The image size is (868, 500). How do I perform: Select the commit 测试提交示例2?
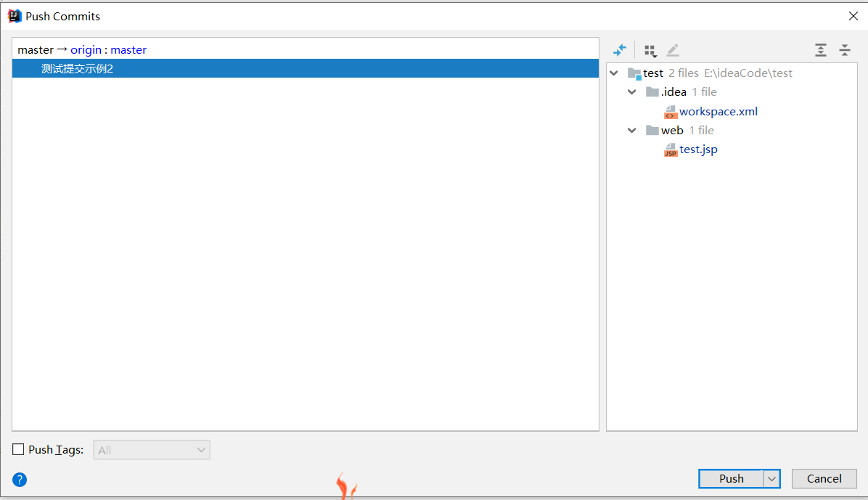[77, 69]
